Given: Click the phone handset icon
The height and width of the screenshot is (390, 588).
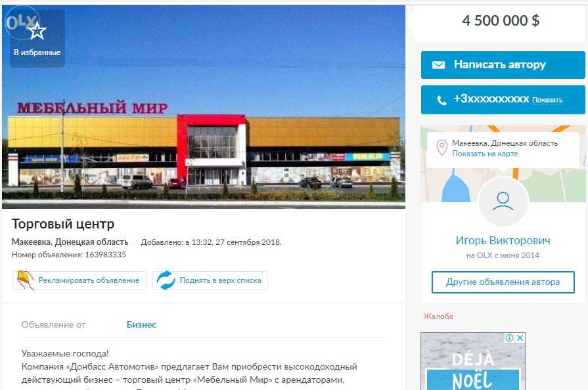Looking at the screenshot, I should 441,100.
